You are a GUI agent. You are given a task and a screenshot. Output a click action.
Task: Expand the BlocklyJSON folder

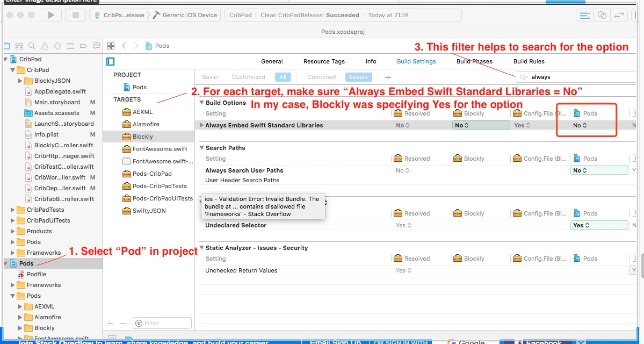coord(20,81)
